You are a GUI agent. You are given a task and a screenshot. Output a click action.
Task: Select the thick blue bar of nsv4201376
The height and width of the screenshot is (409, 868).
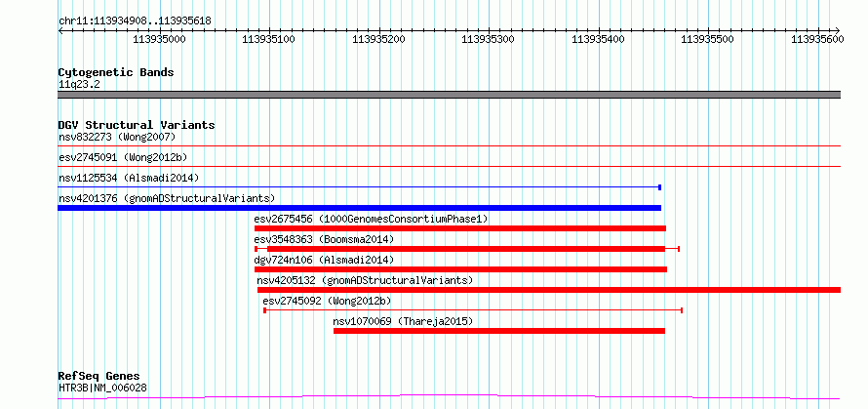coord(359,208)
